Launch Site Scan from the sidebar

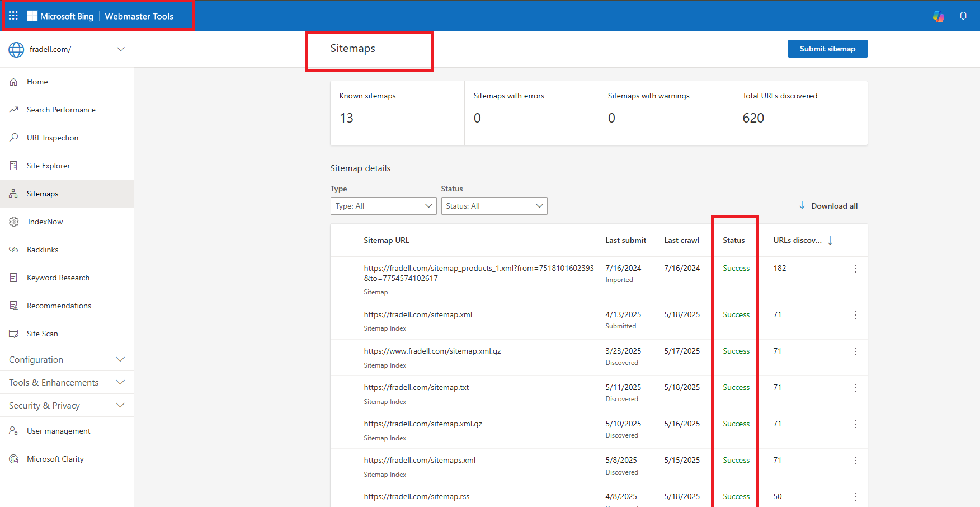(x=42, y=334)
